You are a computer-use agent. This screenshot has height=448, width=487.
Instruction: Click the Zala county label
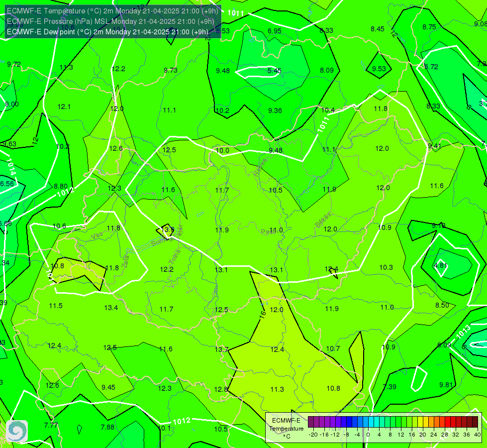pos(125,262)
